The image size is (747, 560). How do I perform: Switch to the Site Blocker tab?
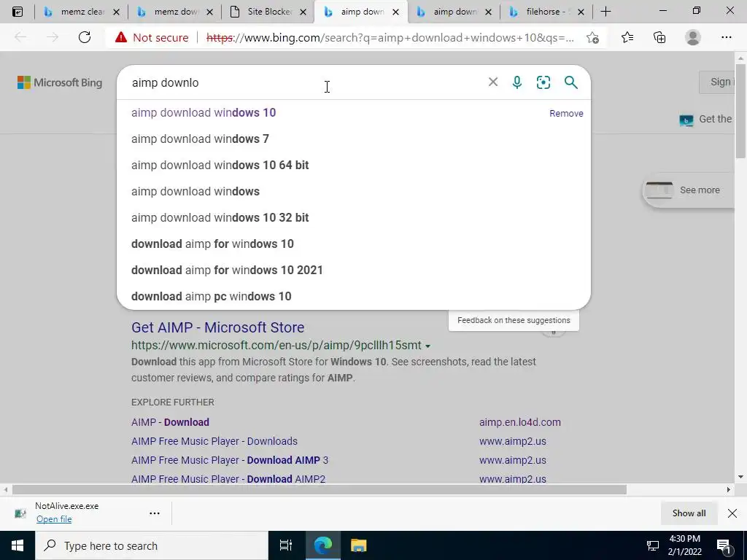[x=267, y=12]
